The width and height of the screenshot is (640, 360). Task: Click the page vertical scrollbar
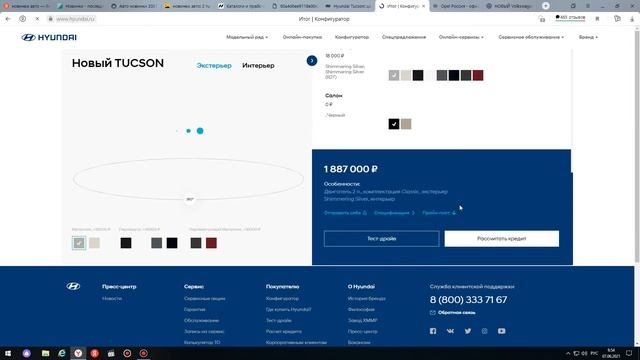tap(637, 146)
